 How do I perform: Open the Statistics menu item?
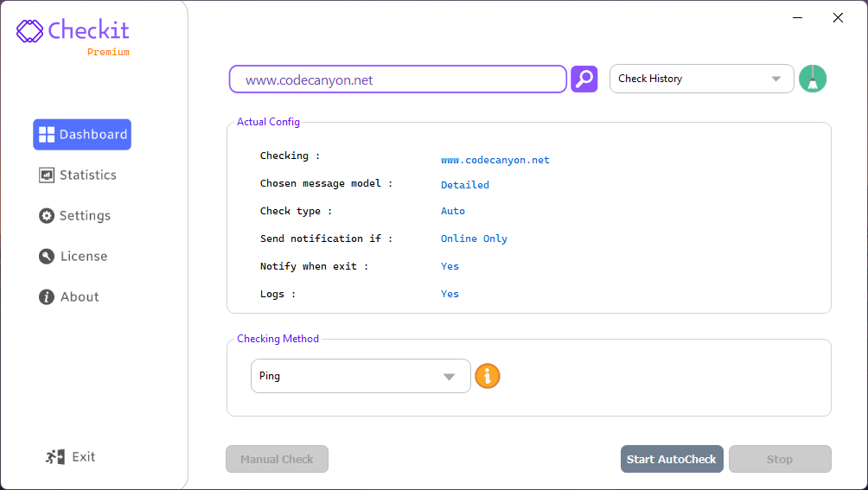click(87, 175)
